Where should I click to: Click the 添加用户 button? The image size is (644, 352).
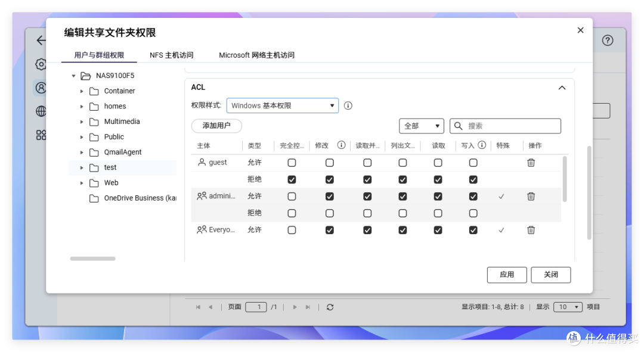pyautogui.click(x=216, y=126)
